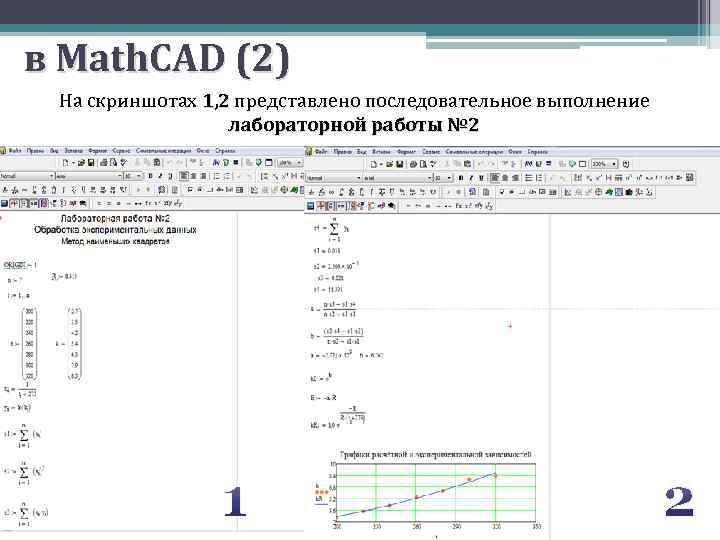Screen dimensions: 720x540
Task: Click Print icon in left window toolbar
Action: (104, 163)
